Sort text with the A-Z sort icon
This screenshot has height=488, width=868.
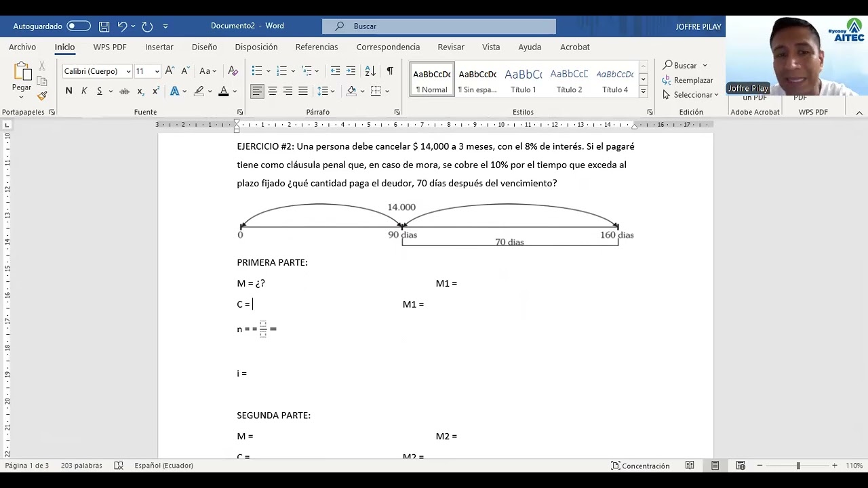click(x=370, y=70)
